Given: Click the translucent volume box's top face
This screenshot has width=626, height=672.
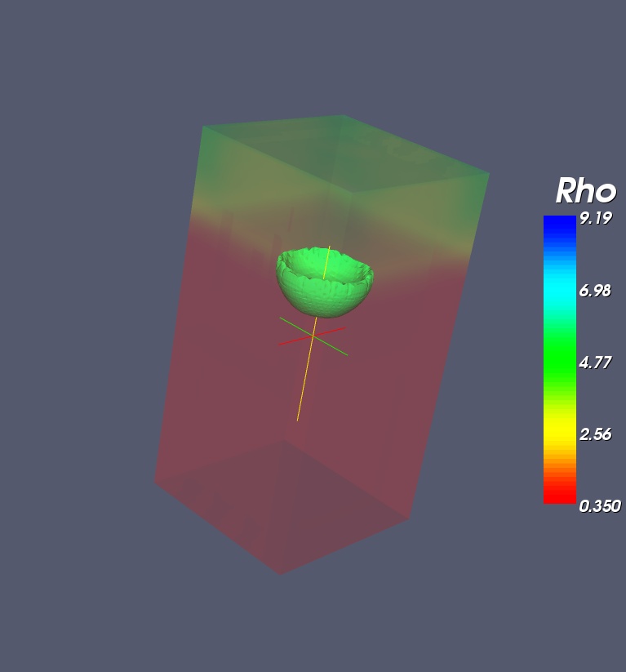Looking at the screenshot, I should pyautogui.click(x=345, y=152).
